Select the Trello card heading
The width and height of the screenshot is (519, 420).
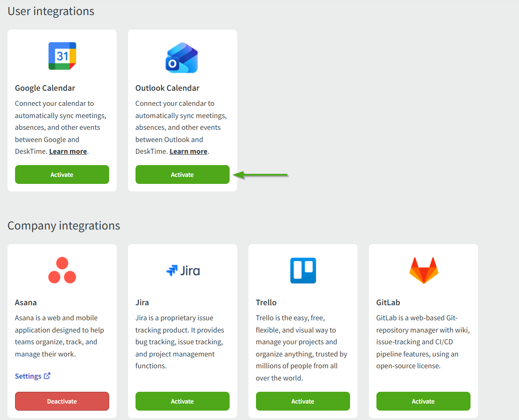pyautogui.click(x=266, y=302)
